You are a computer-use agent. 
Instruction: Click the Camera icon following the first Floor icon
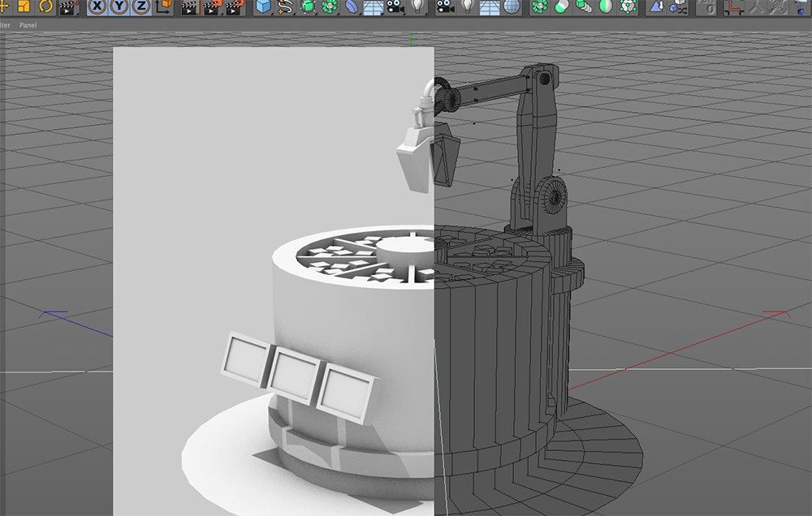pyautogui.click(x=395, y=6)
